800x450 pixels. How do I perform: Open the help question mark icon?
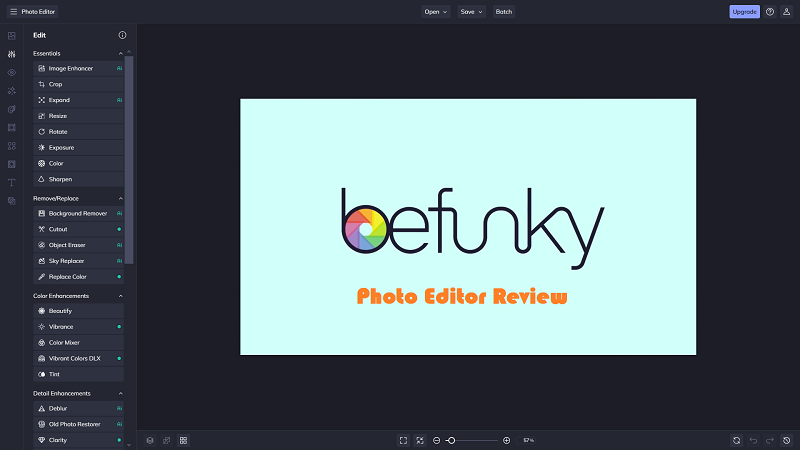pyautogui.click(x=770, y=12)
